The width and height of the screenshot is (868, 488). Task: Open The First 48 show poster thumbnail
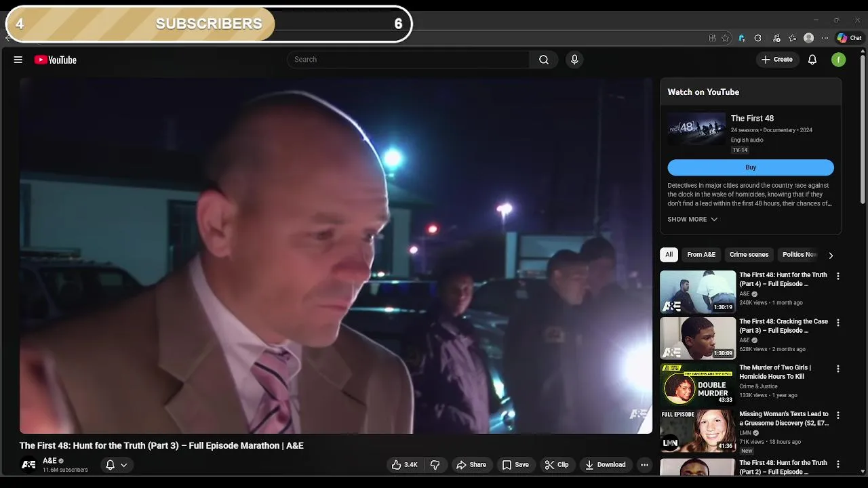click(x=696, y=129)
